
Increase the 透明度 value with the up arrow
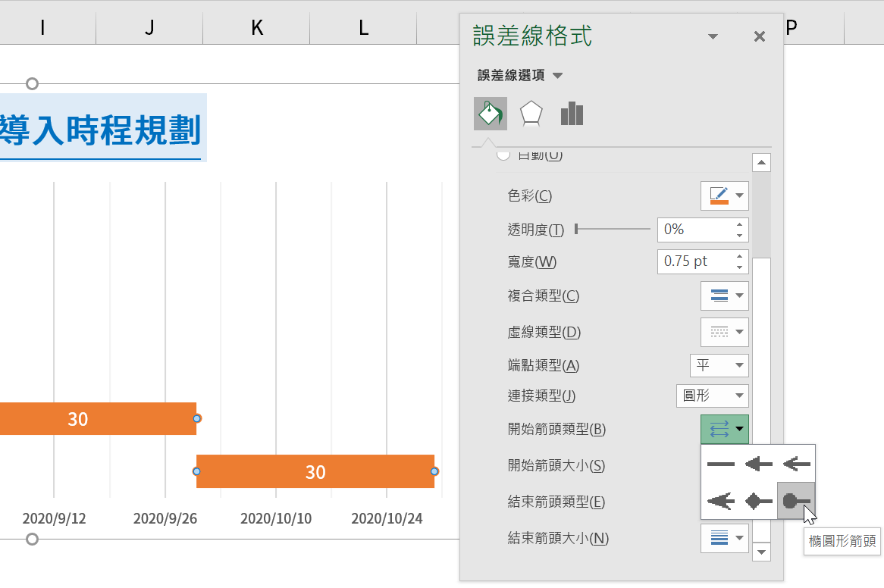tap(740, 224)
